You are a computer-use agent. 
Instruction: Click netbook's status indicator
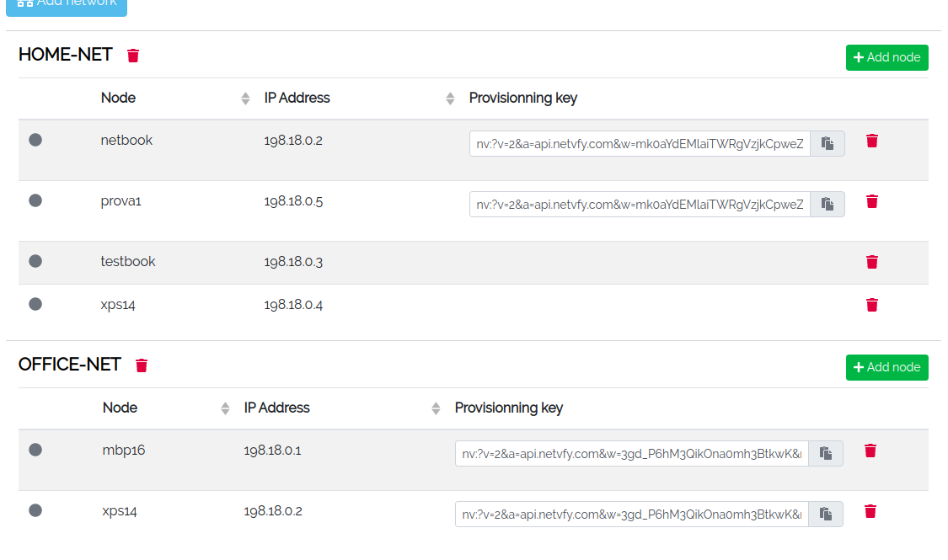point(35,141)
